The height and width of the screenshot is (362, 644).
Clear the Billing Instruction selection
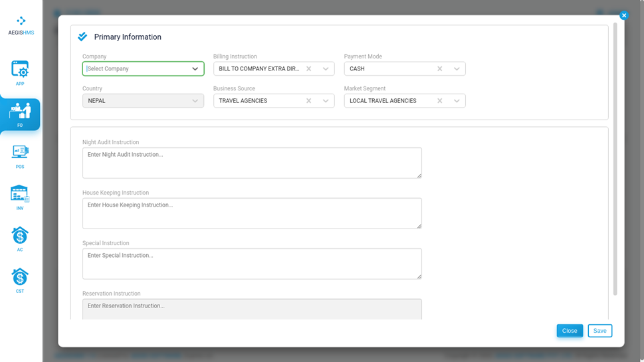click(x=308, y=68)
